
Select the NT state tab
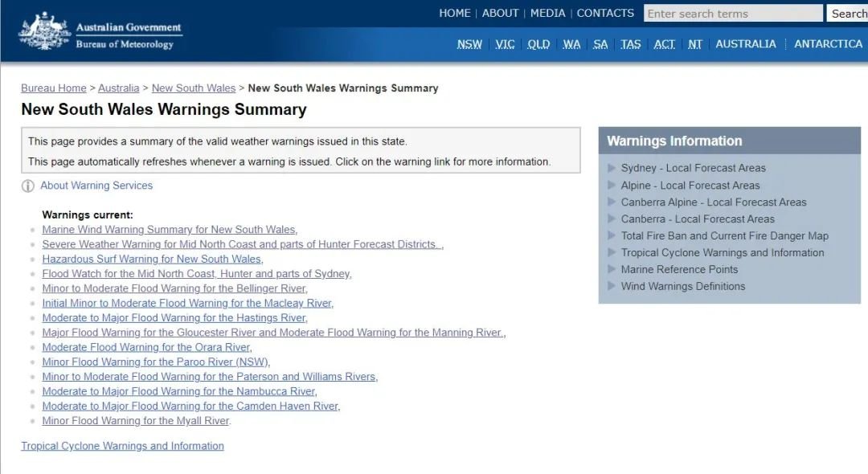(694, 44)
